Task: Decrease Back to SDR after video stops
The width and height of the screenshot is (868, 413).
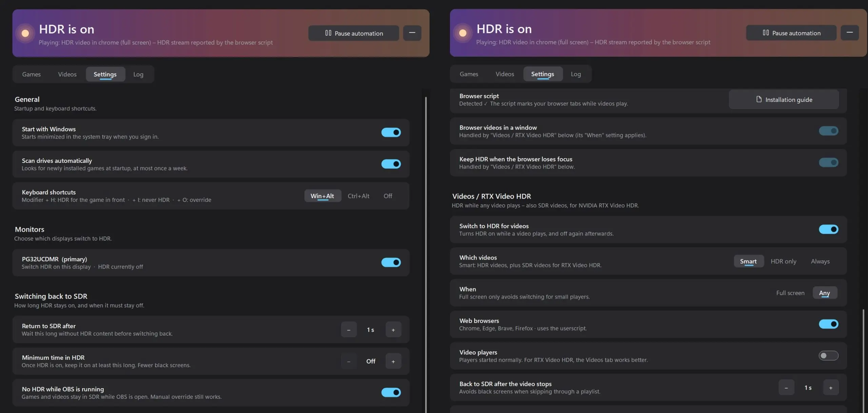Action: [x=786, y=388]
